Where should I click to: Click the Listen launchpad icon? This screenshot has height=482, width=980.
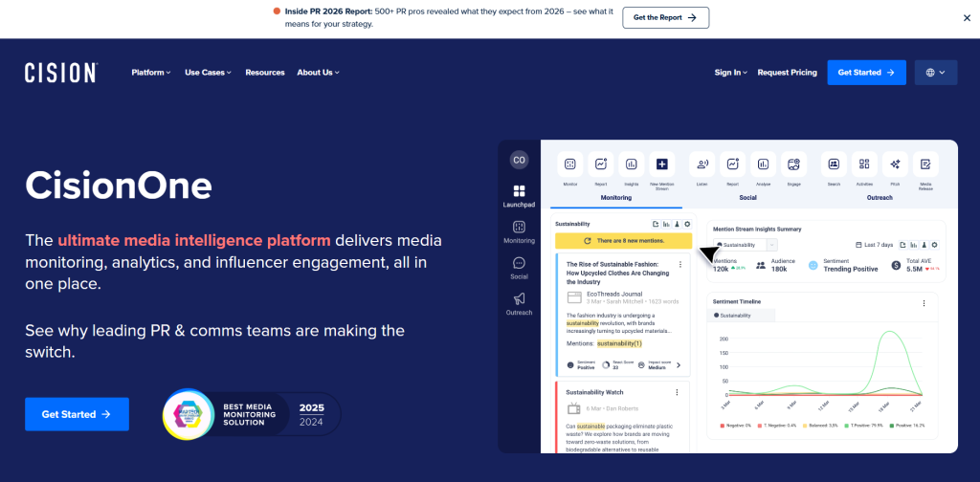[702, 164]
